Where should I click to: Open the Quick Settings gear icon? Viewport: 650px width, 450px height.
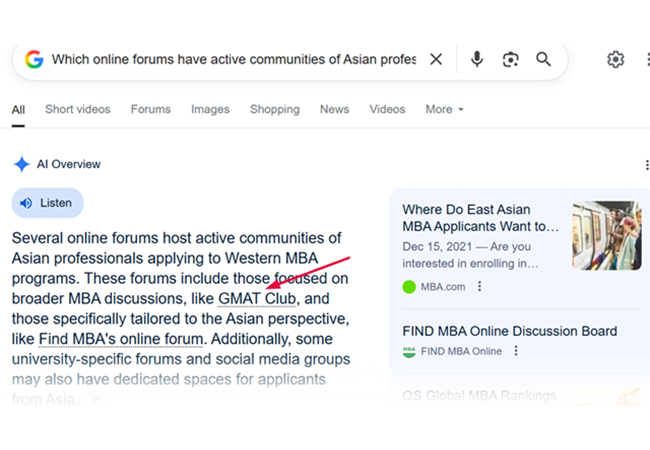click(615, 60)
